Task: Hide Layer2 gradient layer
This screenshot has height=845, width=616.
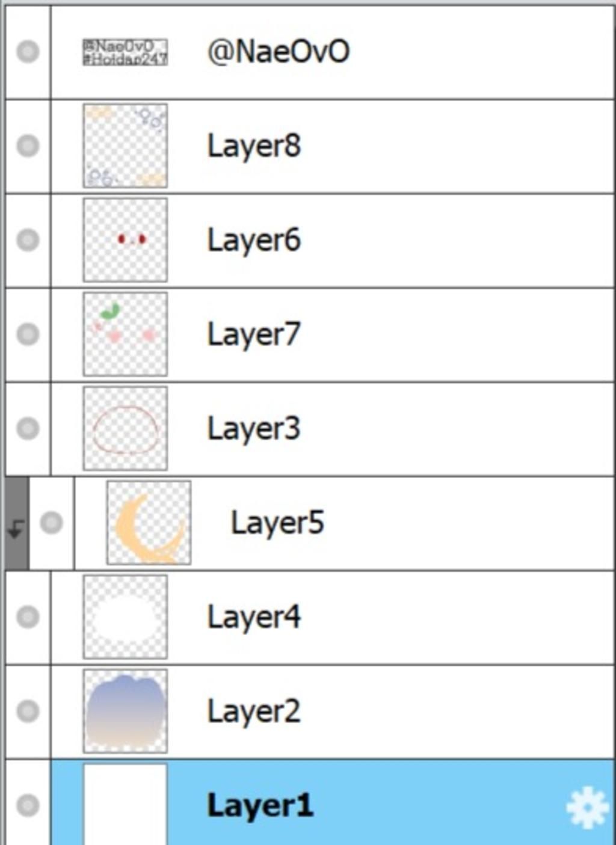Action: point(28,711)
